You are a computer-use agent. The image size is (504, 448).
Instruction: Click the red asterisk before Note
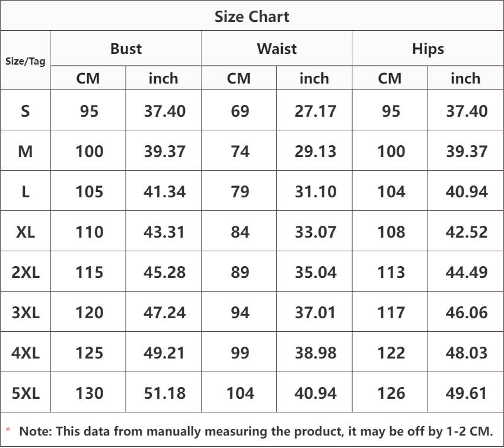(8, 431)
